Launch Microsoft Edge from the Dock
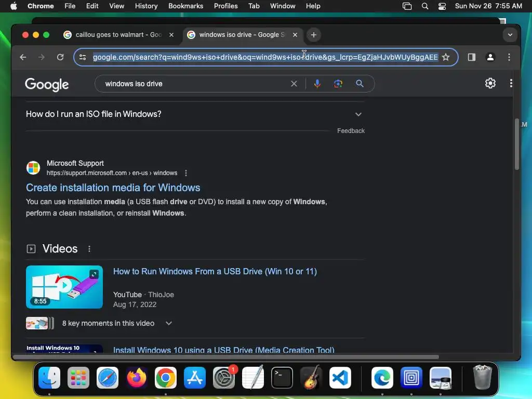The height and width of the screenshot is (399, 532). click(x=382, y=378)
